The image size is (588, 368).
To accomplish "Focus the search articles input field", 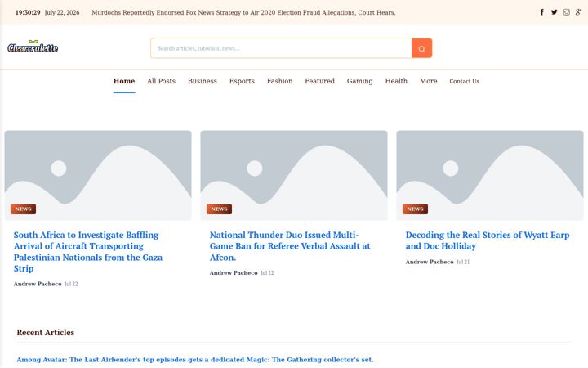I will (x=281, y=48).
